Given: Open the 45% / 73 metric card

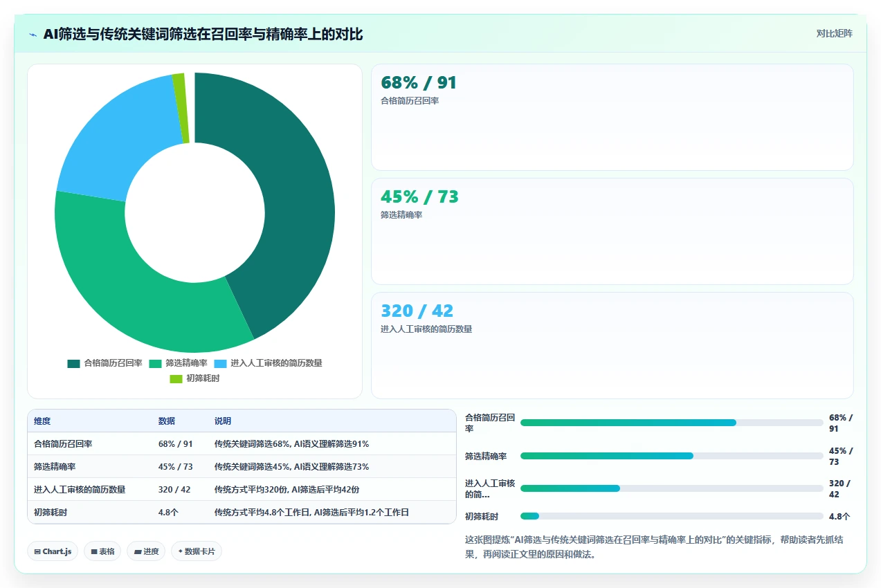Looking at the screenshot, I should click(x=612, y=231).
